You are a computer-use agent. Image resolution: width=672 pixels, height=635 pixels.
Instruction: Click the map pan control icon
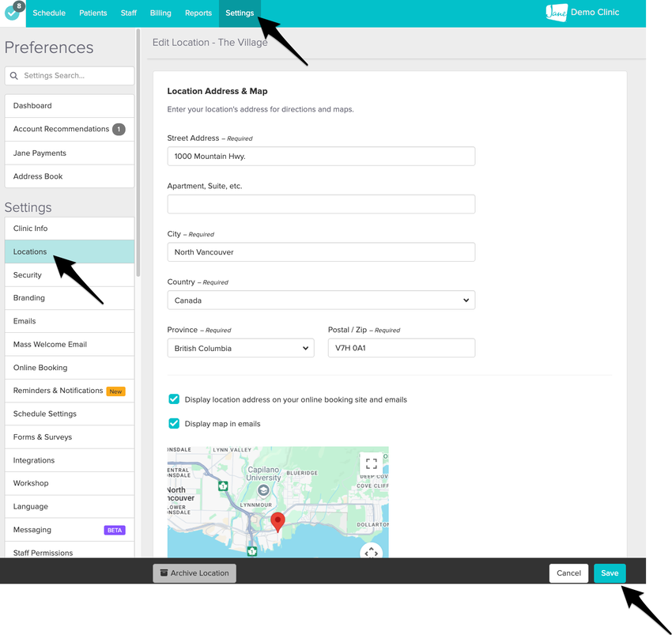pos(371,551)
